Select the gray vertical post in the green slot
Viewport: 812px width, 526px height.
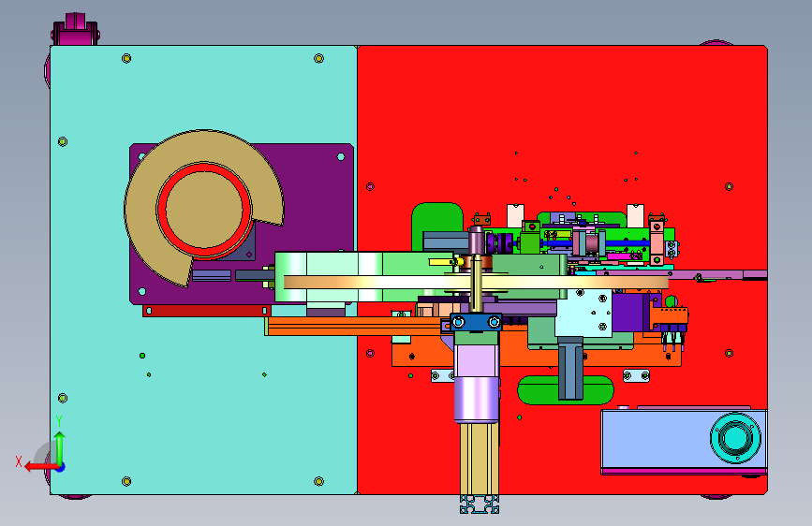point(570,368)
